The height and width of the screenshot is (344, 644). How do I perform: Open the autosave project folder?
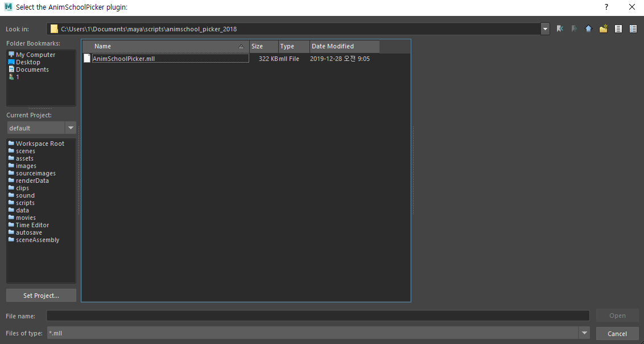[x=29, y=232]
